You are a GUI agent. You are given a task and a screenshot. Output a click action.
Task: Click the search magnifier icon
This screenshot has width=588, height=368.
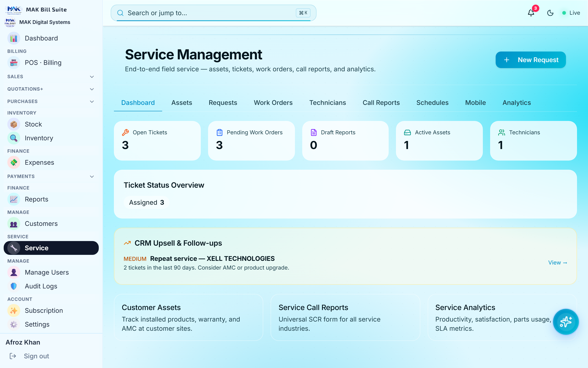[x=120, y=13]
